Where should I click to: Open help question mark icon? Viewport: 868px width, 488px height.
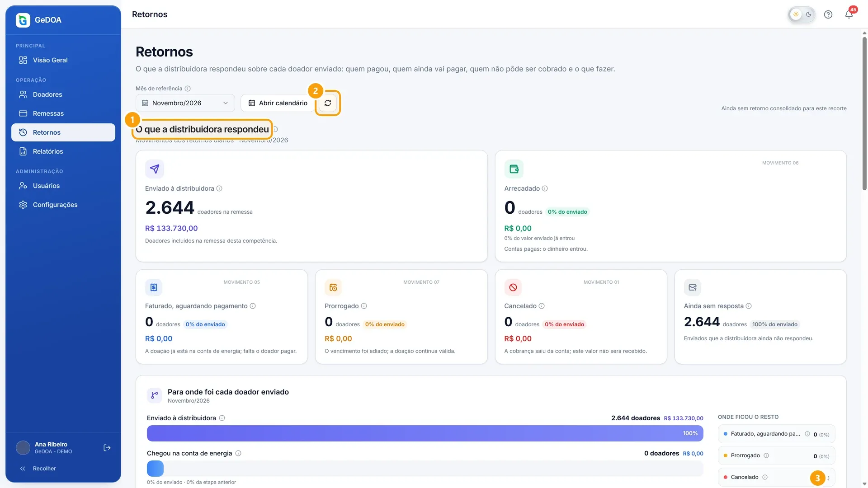coord(828,14)
